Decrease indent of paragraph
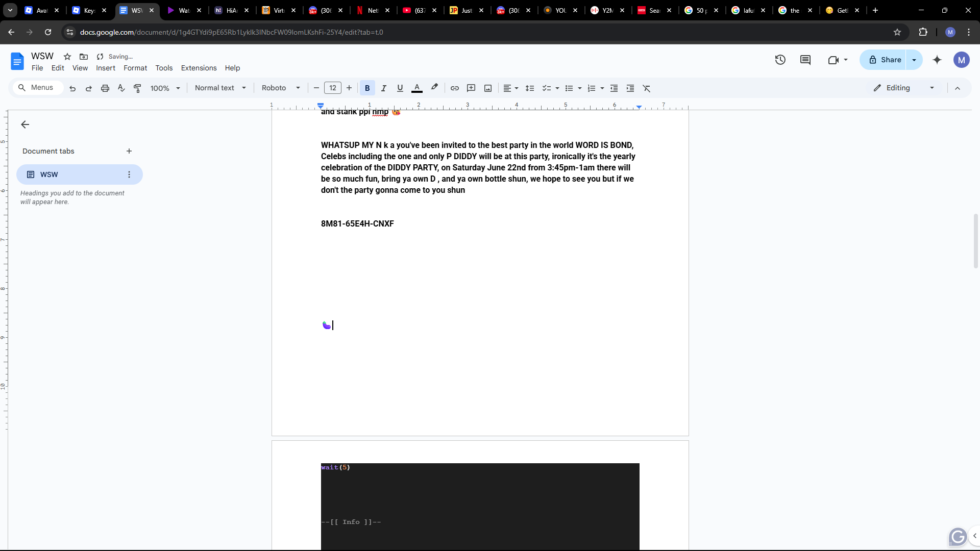 [x=614, y=88]
